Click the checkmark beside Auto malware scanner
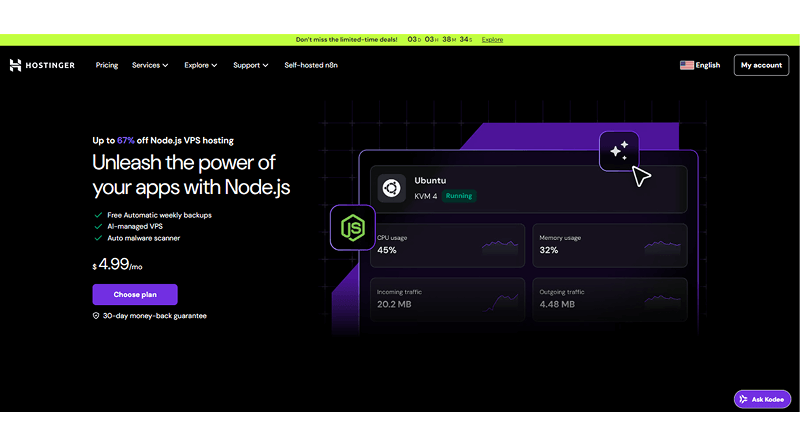Image resolution: width=800 pixels, height=445 pixels. 98,238
